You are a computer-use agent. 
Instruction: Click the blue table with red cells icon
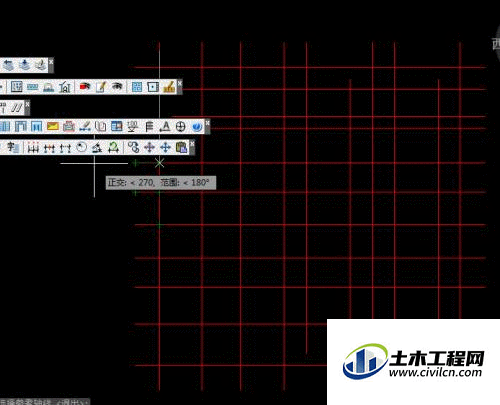coord(117,126)
